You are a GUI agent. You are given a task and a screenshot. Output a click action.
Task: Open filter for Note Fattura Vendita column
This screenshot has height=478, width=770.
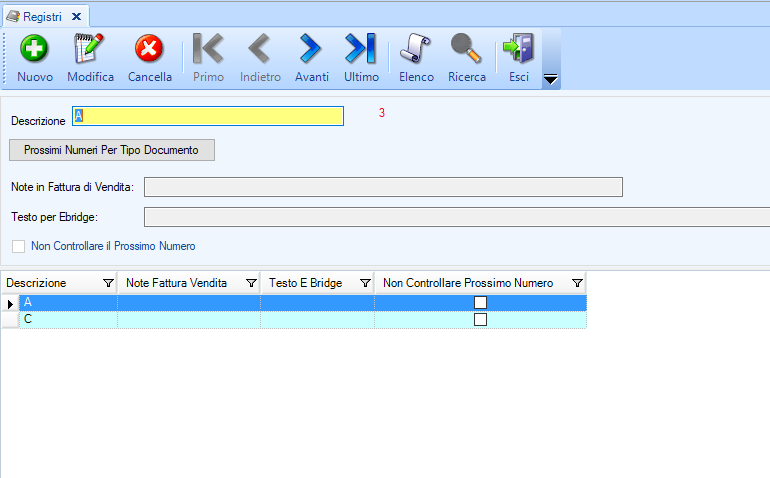(251, 284)
